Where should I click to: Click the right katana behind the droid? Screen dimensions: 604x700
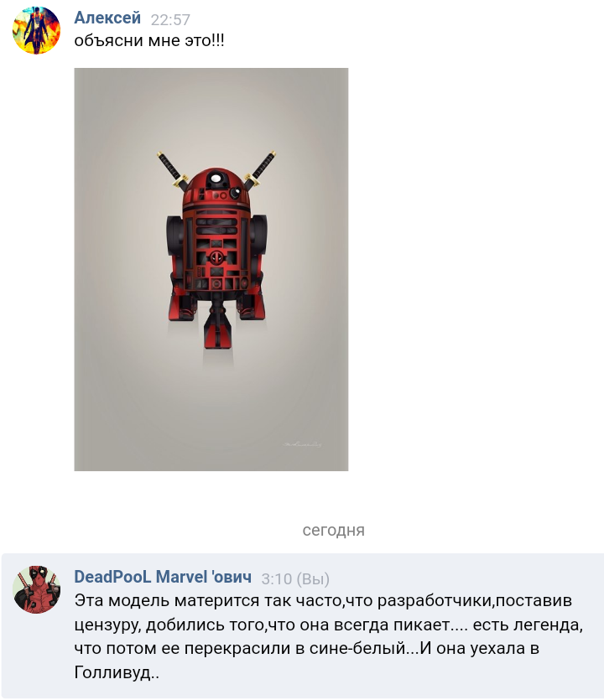(x=260, y=169)
